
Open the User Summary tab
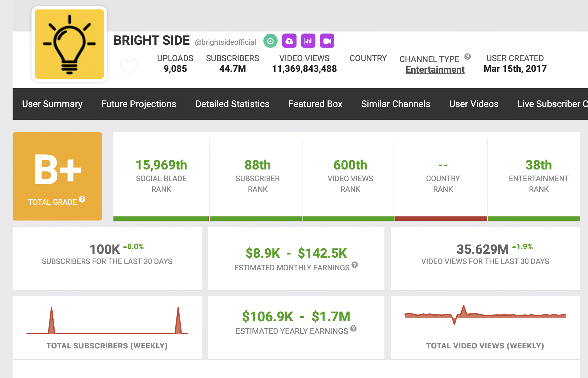[52, 104]
